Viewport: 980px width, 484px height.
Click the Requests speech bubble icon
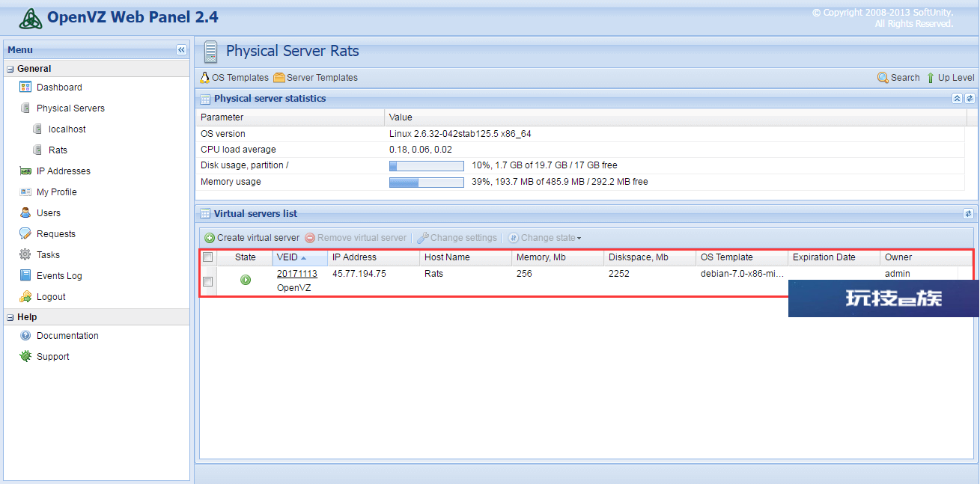[25, 234]
